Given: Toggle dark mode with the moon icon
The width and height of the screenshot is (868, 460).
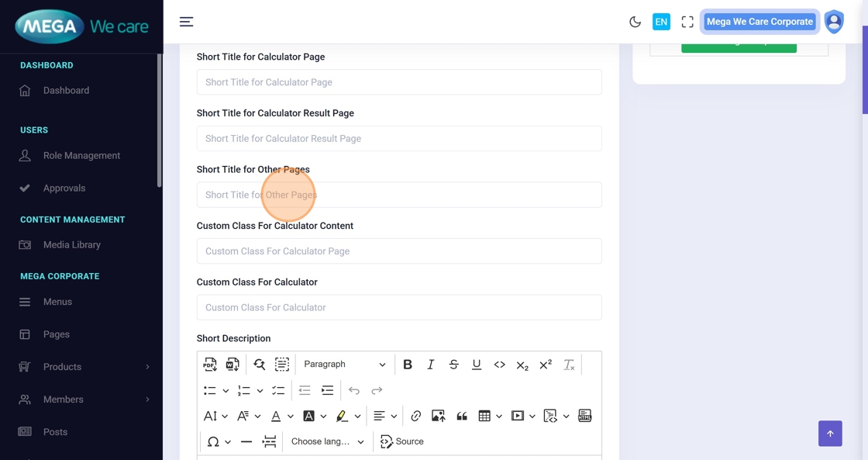Looking at the screenshot, I should tap(635, 22).
